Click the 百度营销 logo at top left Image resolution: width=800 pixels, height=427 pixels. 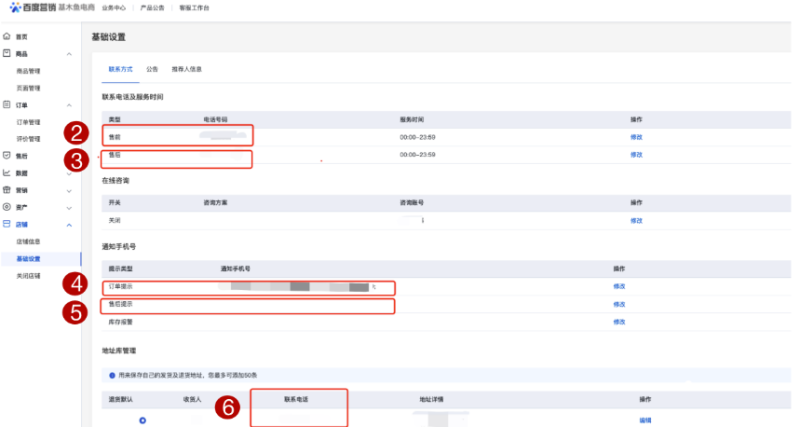pos(31,9)
